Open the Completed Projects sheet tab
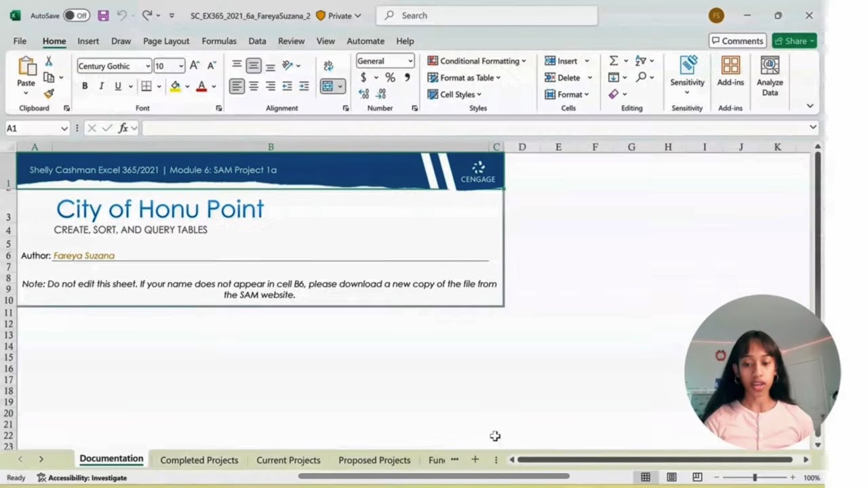Image resolution: width=868 pixels, height=488 pixels. click(199, 460)
